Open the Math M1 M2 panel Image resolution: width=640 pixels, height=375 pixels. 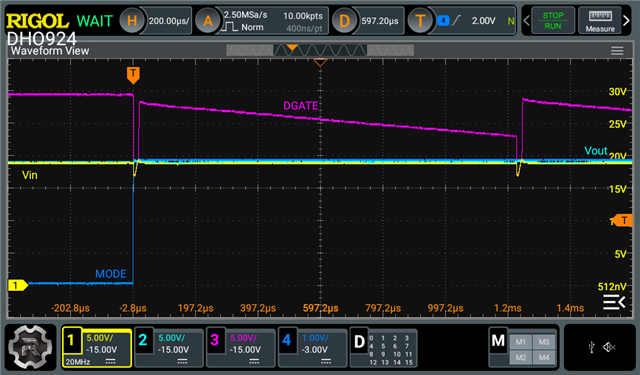tap(522, 348)
